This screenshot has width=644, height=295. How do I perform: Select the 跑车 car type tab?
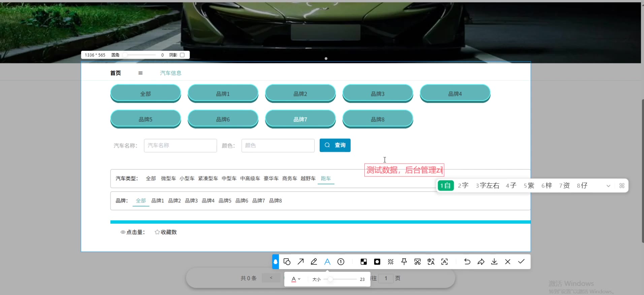pyautogui.click(x=326, y=178)
